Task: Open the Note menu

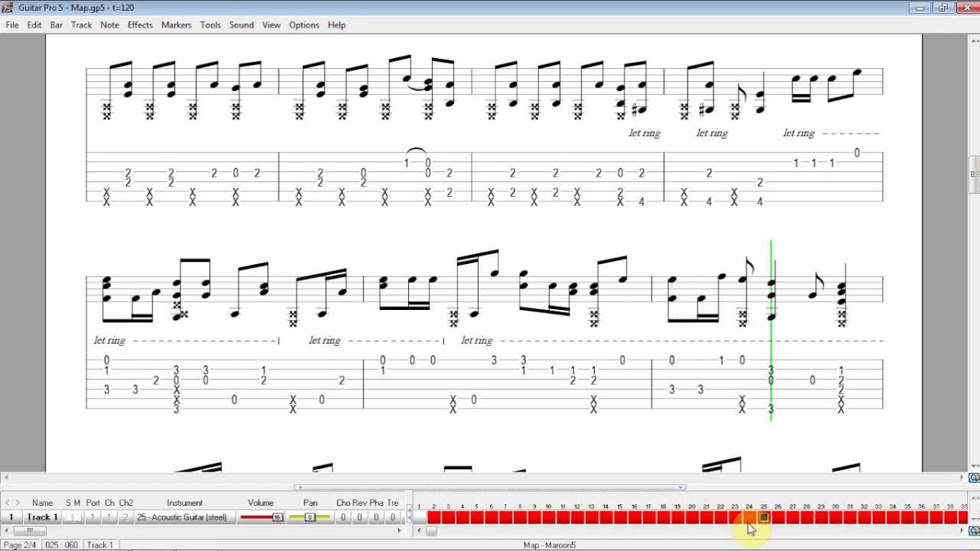Action: [109, 24]
